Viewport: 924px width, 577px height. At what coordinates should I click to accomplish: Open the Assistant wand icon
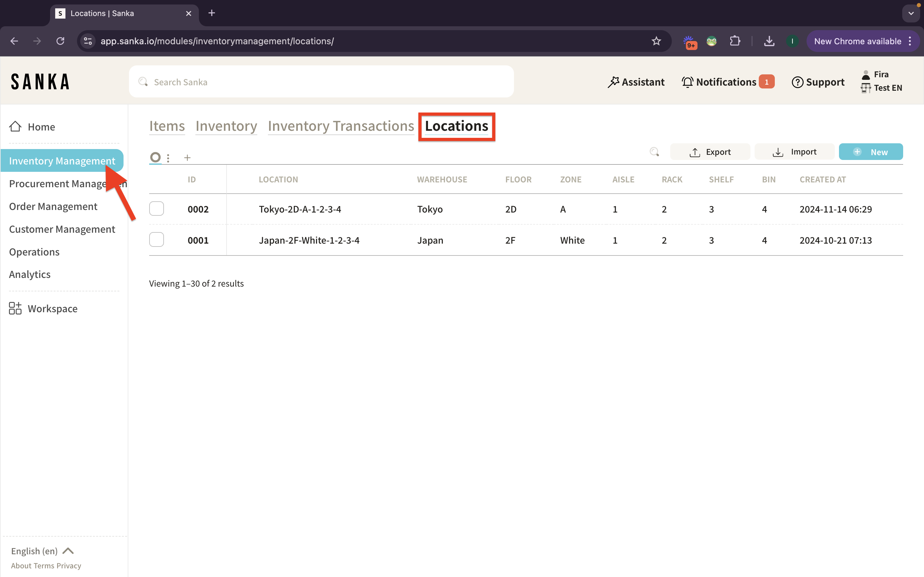(x=613, y=82)
